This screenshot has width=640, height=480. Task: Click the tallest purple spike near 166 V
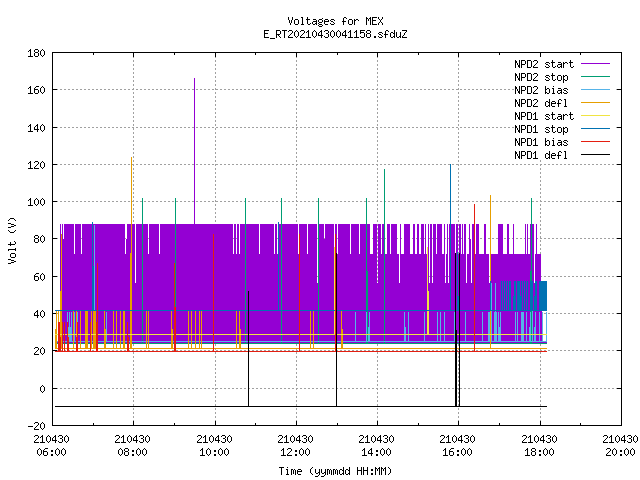pos(194,79)
